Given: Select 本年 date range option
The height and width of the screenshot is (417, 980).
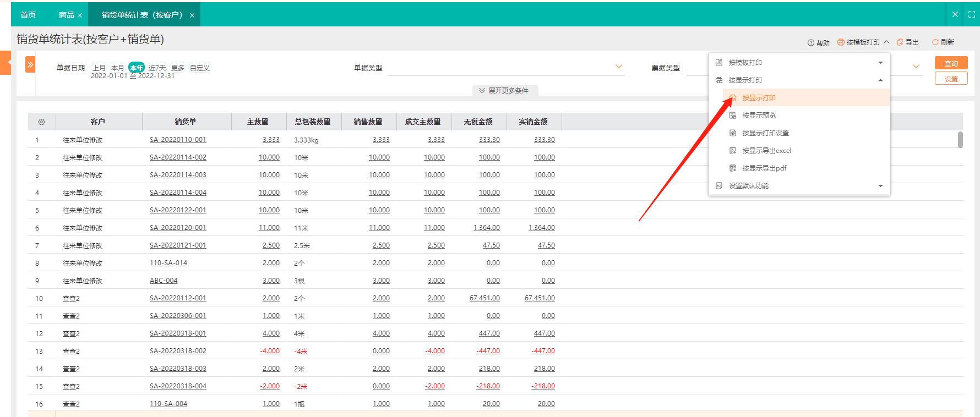Looking at the screenshot, I should point(136,68).
